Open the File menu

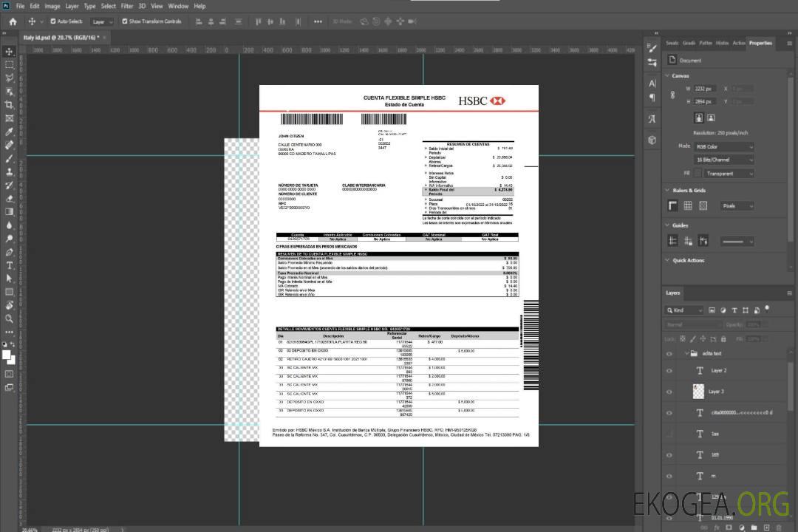pyautogui.click(x=21, y=6)
